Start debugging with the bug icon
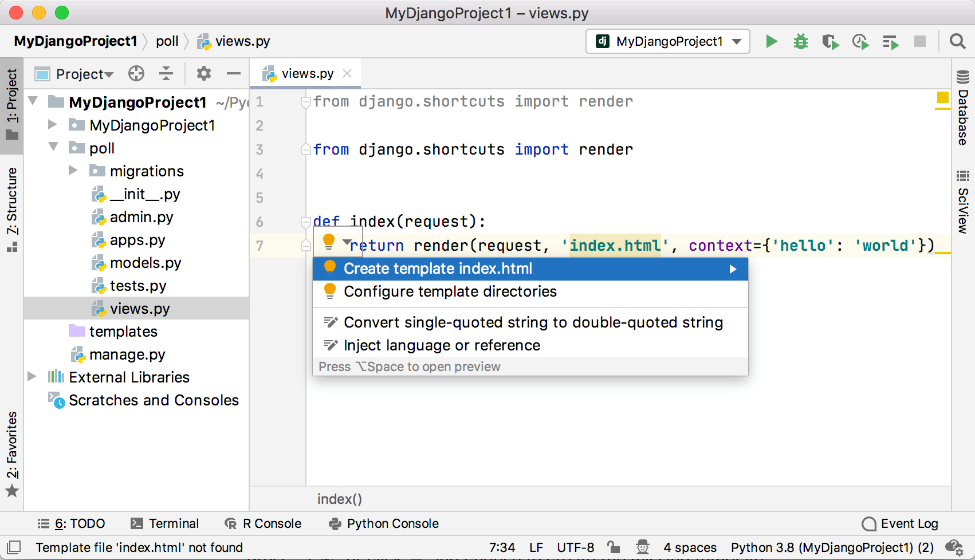 800,41
